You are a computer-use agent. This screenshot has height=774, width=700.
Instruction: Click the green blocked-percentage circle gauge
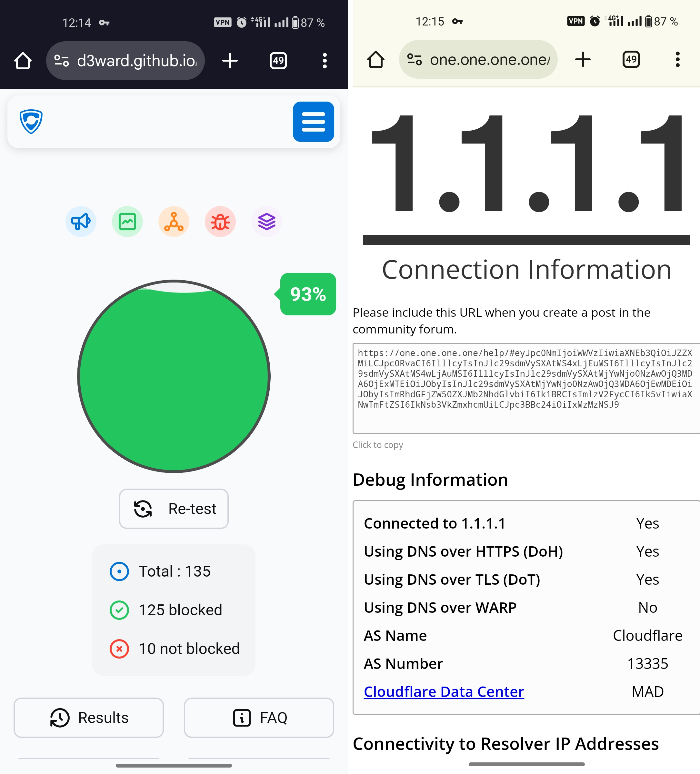click(174, 376)
